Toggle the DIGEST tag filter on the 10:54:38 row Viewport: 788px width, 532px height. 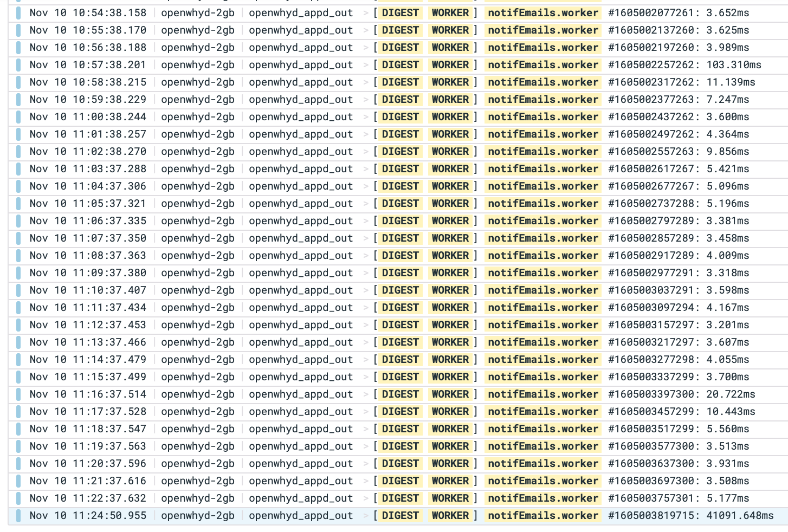tap(400, 12)
